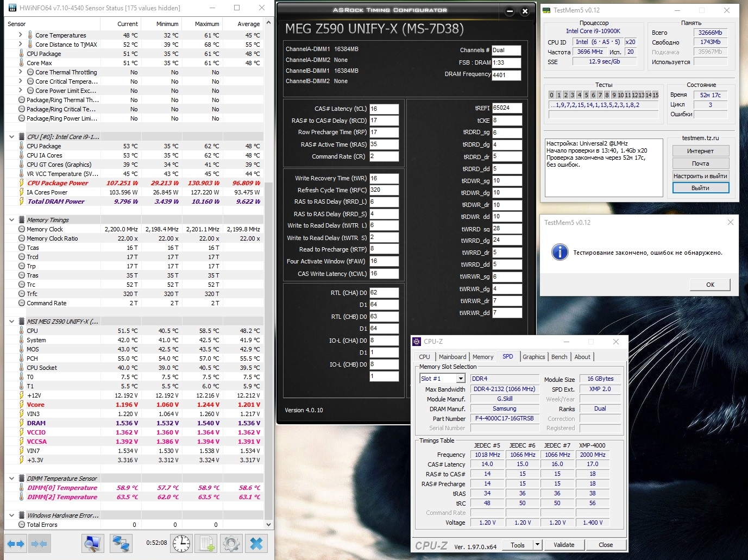Open HWiNFO settings with the gear icon
The image size is (748, 560).
pyautogui.click(x=231, y=543)
